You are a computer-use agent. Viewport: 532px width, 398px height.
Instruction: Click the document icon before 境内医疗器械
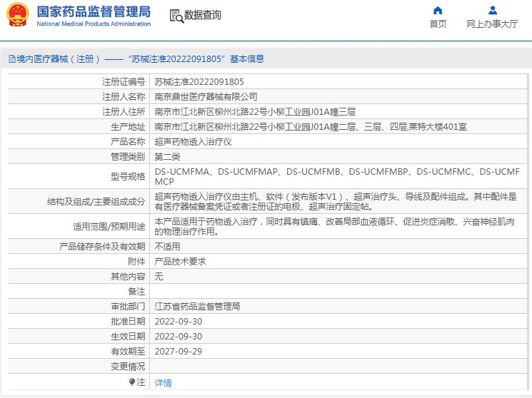pyautogui.click(x=12, y=59)
